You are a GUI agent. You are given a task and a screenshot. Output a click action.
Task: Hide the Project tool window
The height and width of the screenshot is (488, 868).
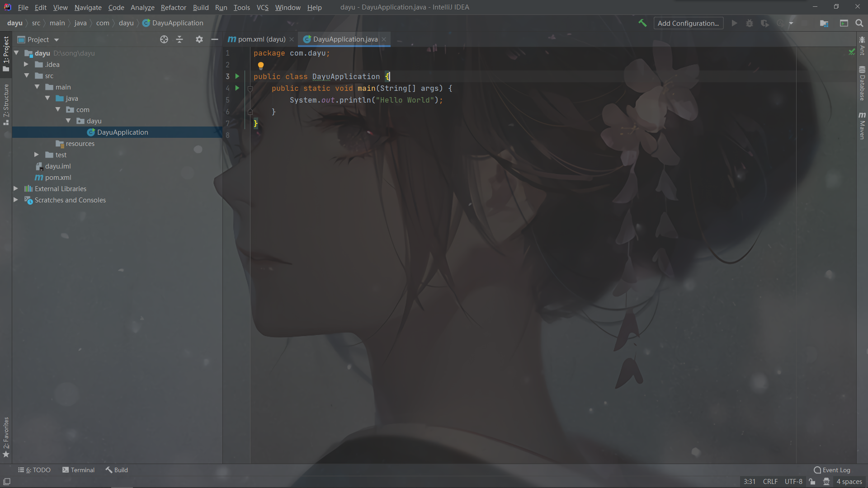[x=215, y=39]
